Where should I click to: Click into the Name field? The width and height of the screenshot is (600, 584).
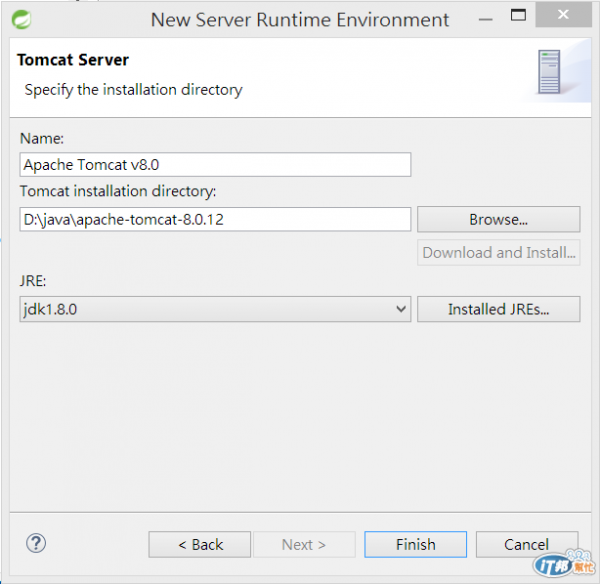pyautogui.click(x=215, y=165)
